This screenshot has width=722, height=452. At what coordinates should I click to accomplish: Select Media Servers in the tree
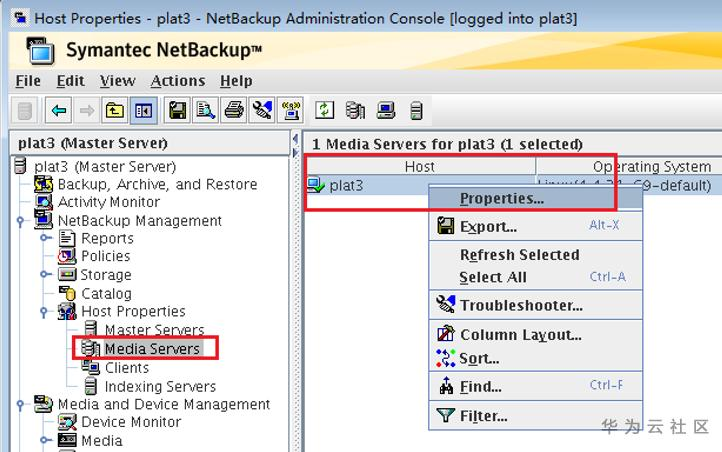[152, 348]
